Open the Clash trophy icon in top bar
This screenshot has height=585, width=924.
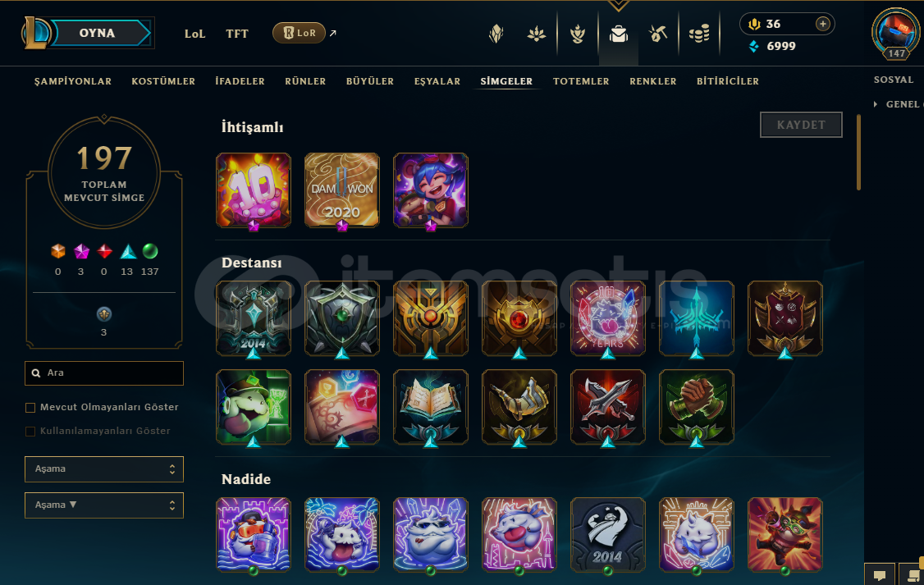click(x=578, y=34)
